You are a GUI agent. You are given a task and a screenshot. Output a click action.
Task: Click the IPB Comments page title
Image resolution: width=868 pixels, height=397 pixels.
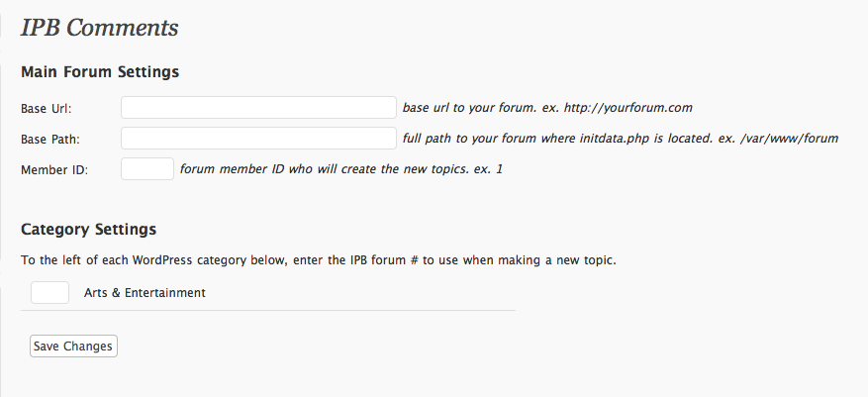tap(99, 28)
